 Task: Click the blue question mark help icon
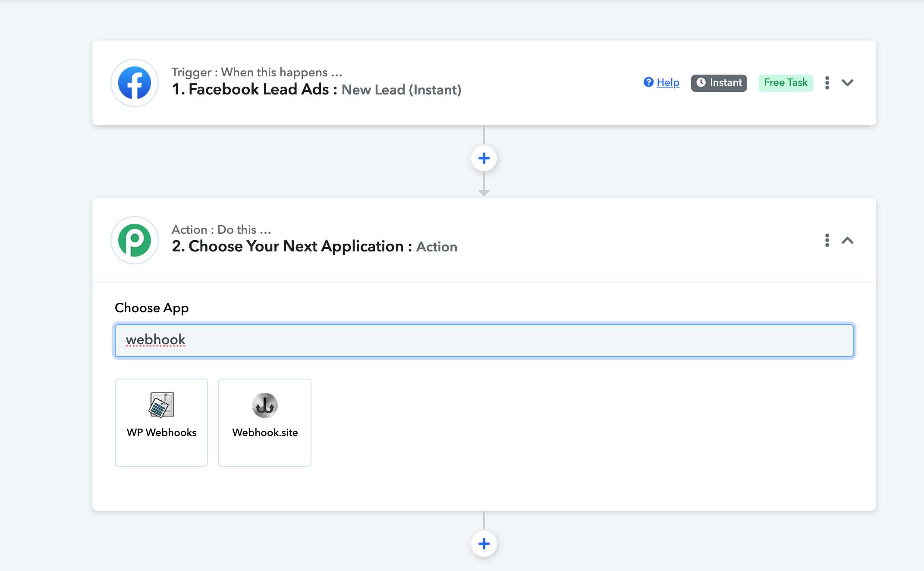(x=648, y=82)
